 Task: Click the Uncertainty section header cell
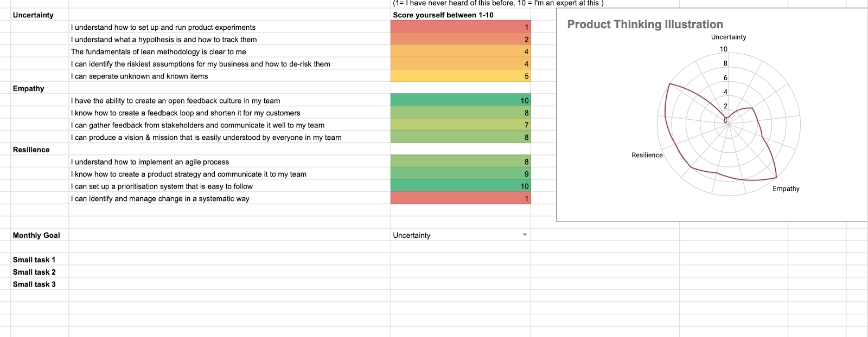coord(33,15)
